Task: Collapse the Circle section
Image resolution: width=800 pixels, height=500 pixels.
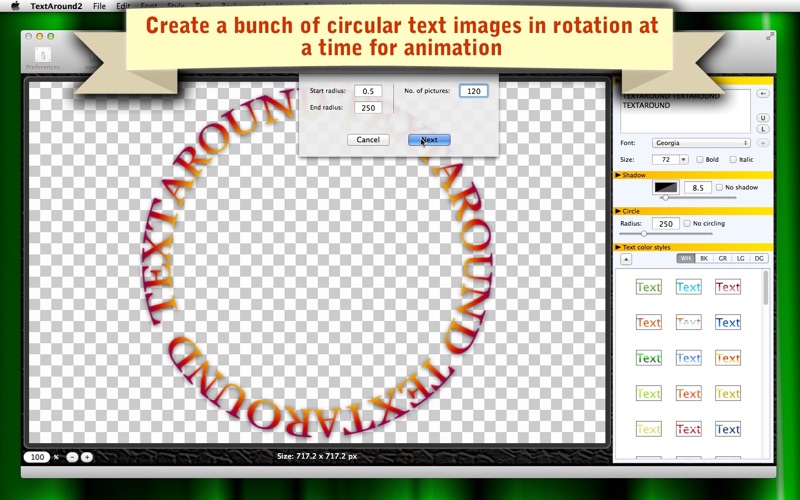Action: (618, 211)
